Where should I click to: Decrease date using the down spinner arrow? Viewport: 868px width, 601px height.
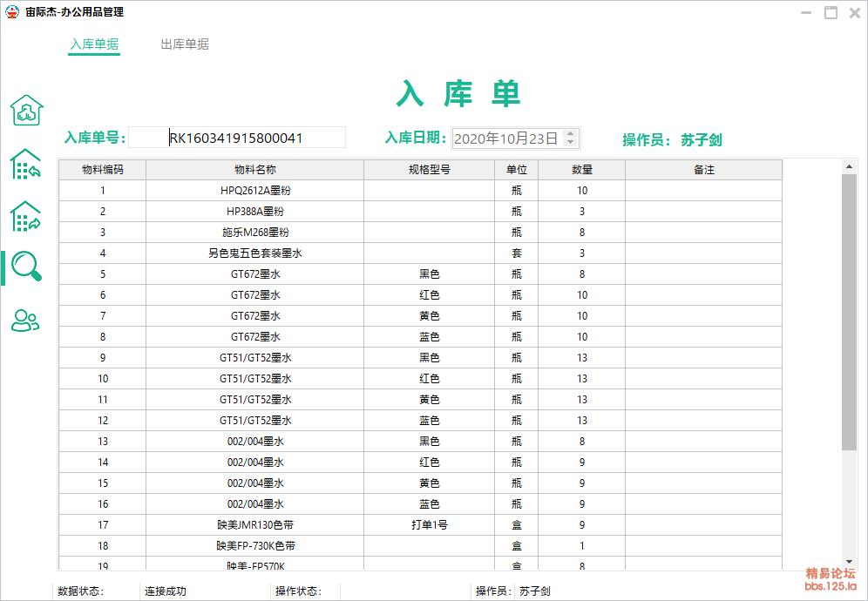point(570,143)
